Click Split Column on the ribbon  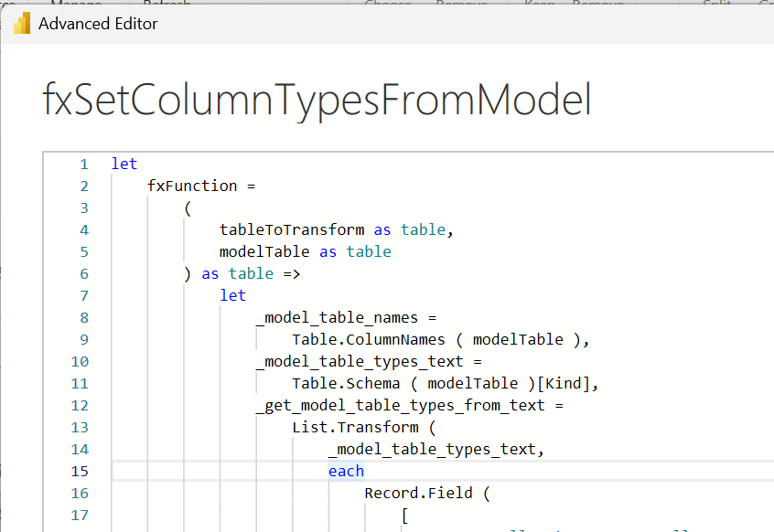tap(716, 5)
